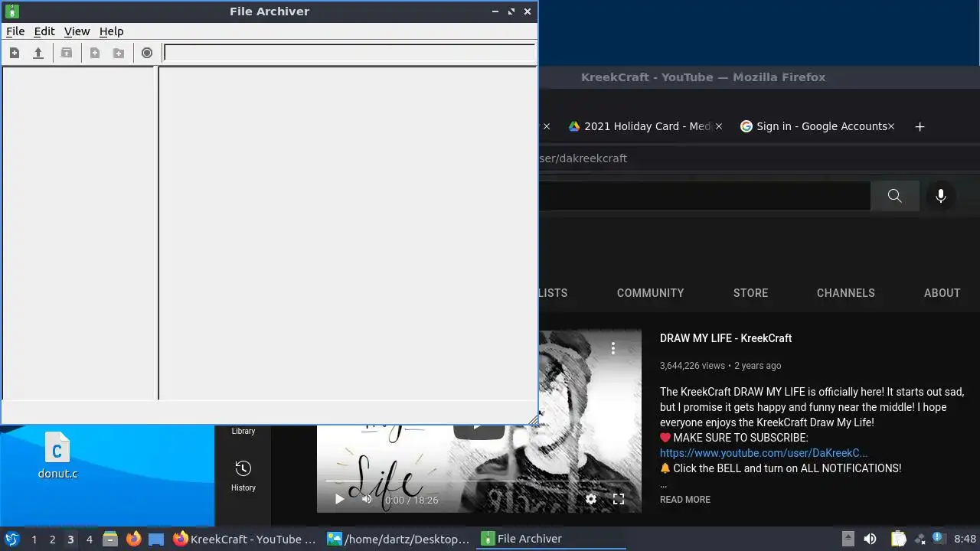Click the location field in File Archiver

click(x=349, y=53)
